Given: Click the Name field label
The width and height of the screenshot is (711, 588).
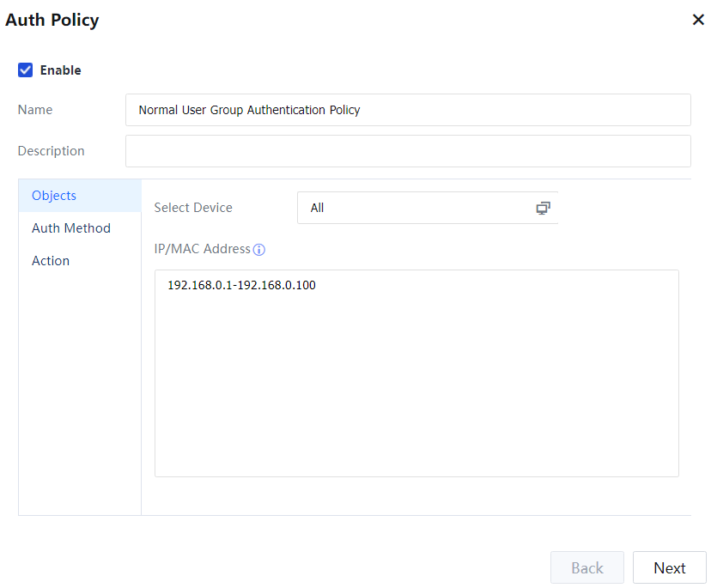Looking at the screenshot, I should coord(35,110).
